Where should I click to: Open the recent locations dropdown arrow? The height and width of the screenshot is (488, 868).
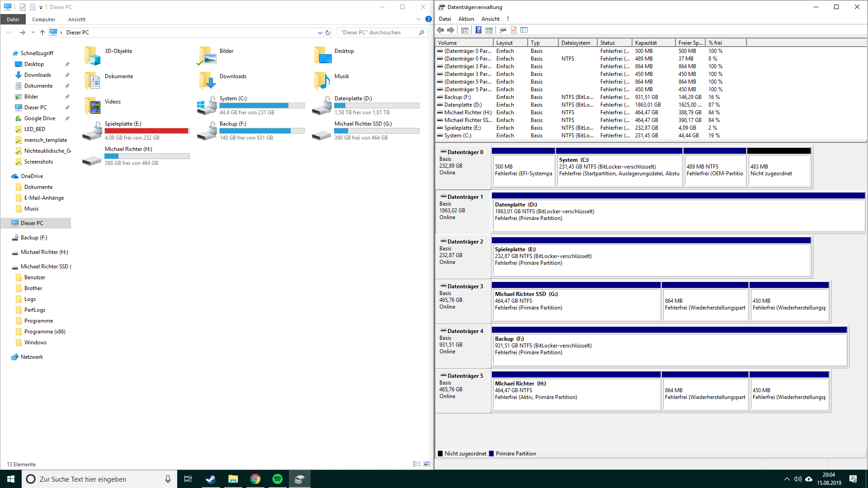pos(33,33)
